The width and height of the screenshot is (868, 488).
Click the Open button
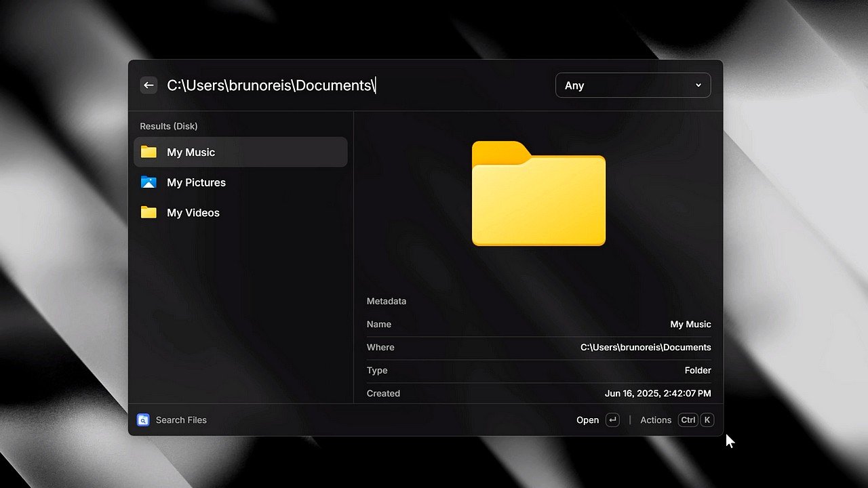[x=587, y=420]
